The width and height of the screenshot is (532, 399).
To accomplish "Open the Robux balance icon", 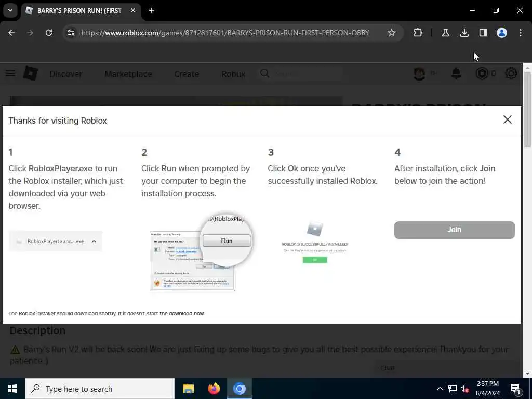I will (x=482, y=73).
